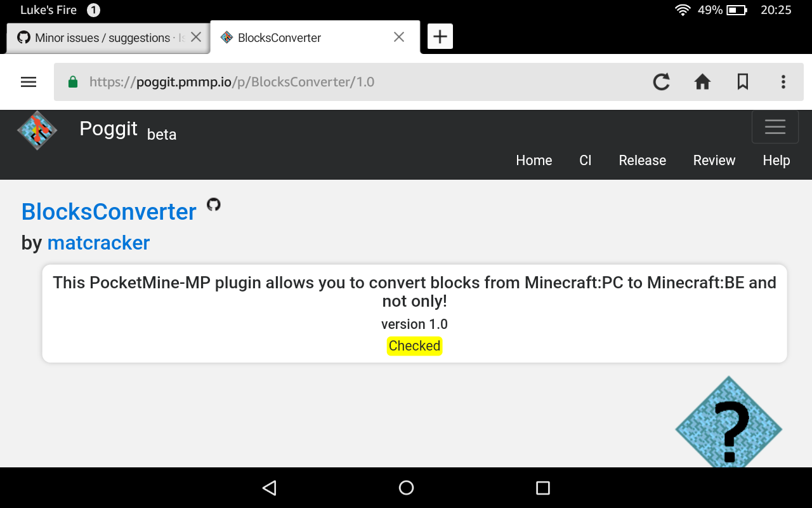Toggle the Poggit navbar collapse button
812x508 pixels.
[775, 126]
